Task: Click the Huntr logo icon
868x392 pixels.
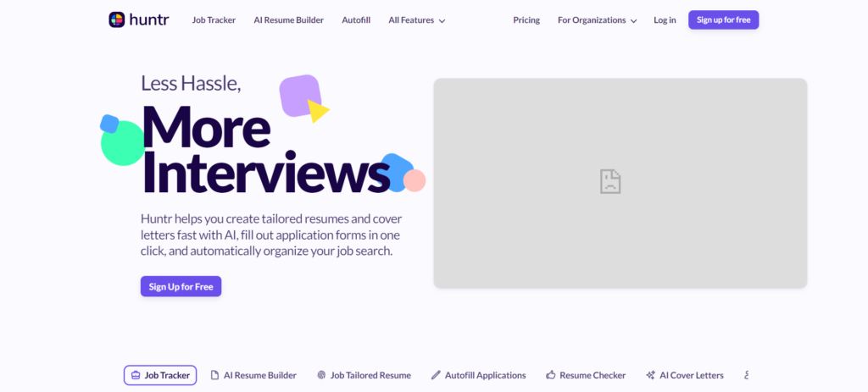Action: [x=117, y=19]
